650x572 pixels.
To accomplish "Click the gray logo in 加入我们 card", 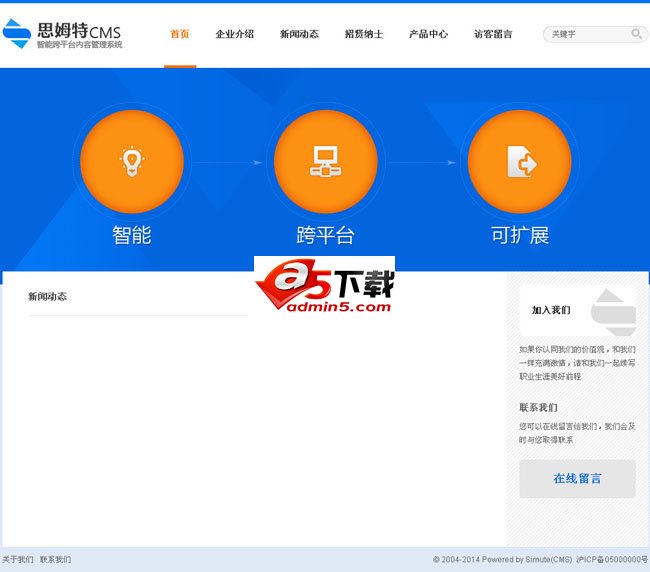I will pos(614,312).
